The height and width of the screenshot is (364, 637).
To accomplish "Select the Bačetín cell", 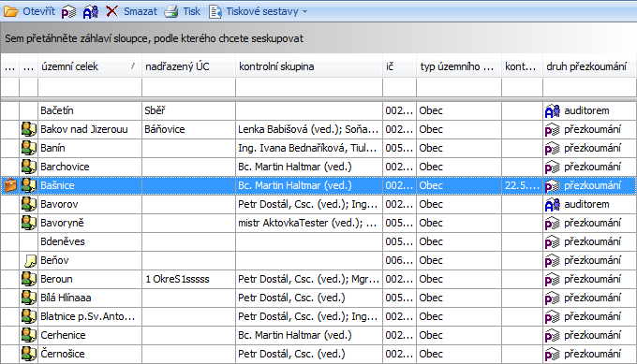I will 90,110.
